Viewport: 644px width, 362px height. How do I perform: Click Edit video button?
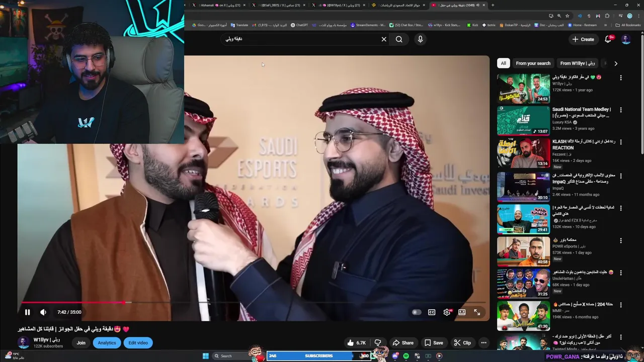pyautogui.click(x=138, y=343)
